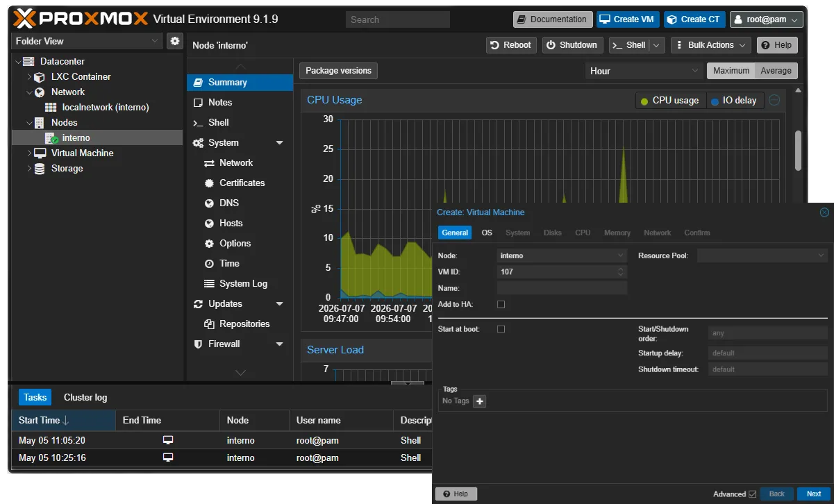Focus the Name input field
The height and width of the screenshot is (504, 834).
562,288
